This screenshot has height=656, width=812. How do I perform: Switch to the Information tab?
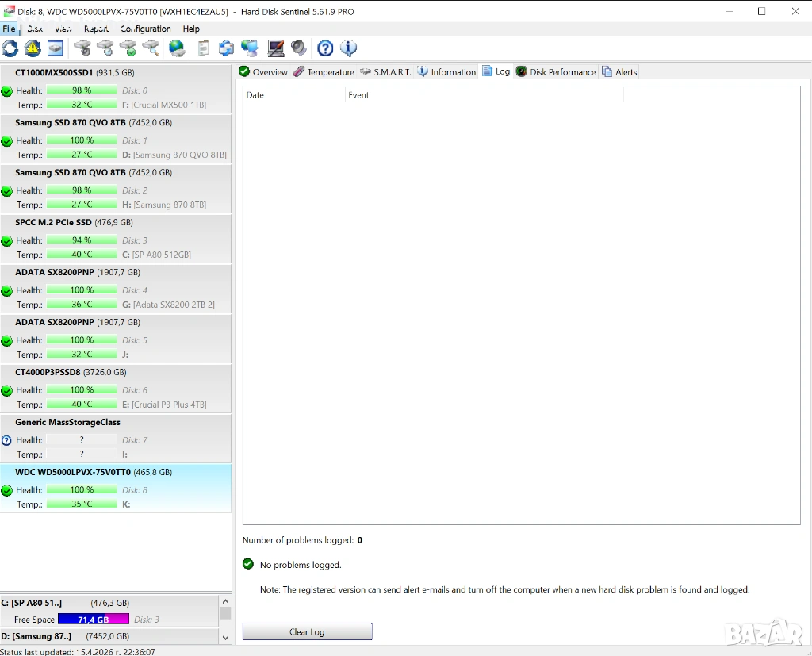click(x=446, y=72)
